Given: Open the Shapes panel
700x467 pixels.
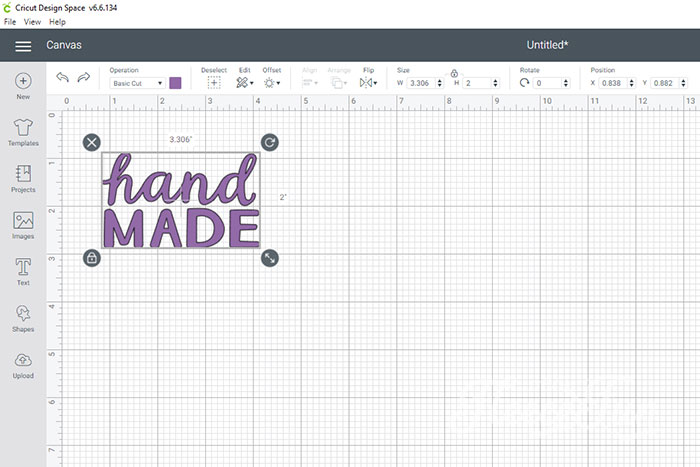Looking at the screenshot, I should click(23, 319).
